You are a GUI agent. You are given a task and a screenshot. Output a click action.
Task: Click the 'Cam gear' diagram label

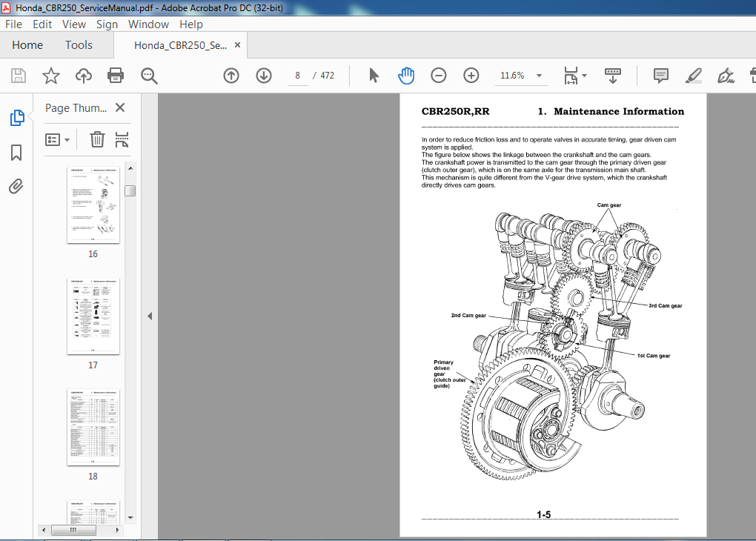[609, 205]
